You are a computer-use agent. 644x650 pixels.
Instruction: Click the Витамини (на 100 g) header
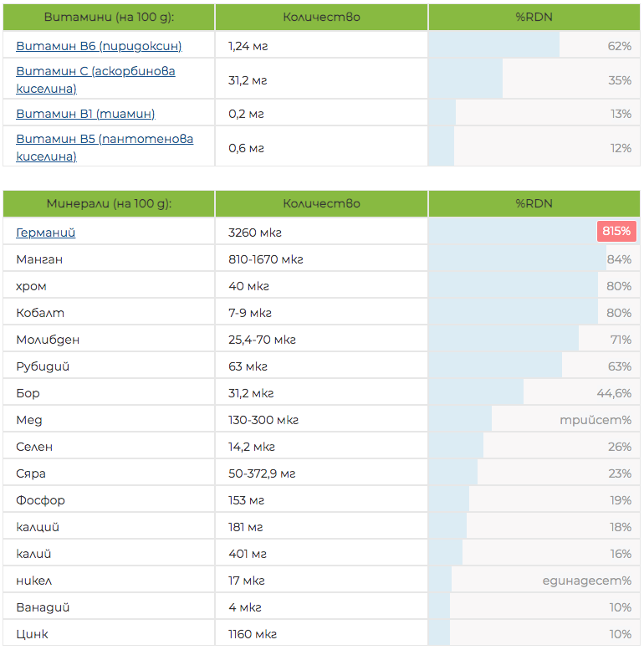pos(109,17)
